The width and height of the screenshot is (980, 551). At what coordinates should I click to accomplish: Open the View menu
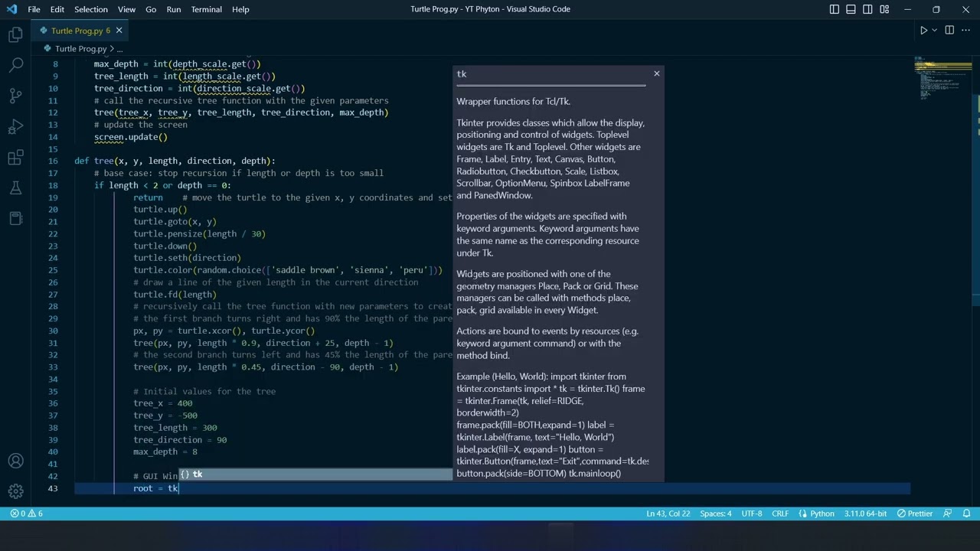(127, 9)
